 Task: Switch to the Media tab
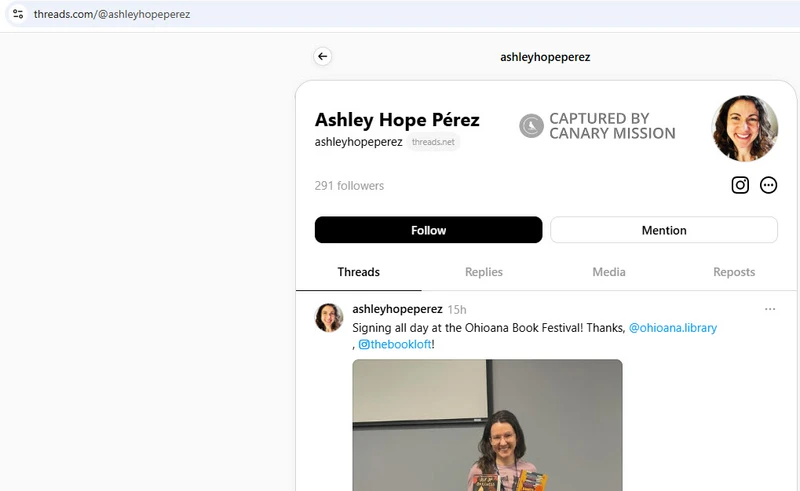(609, 272)
